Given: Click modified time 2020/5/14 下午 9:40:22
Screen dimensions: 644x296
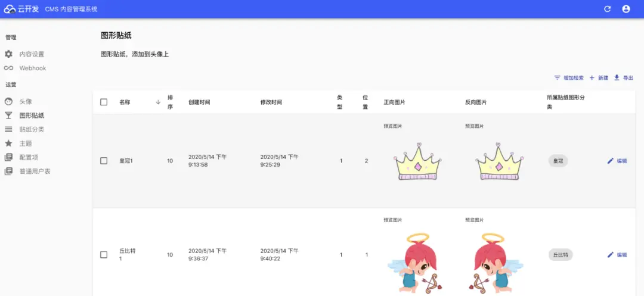Looking at the screenshot, I should 279,254.
